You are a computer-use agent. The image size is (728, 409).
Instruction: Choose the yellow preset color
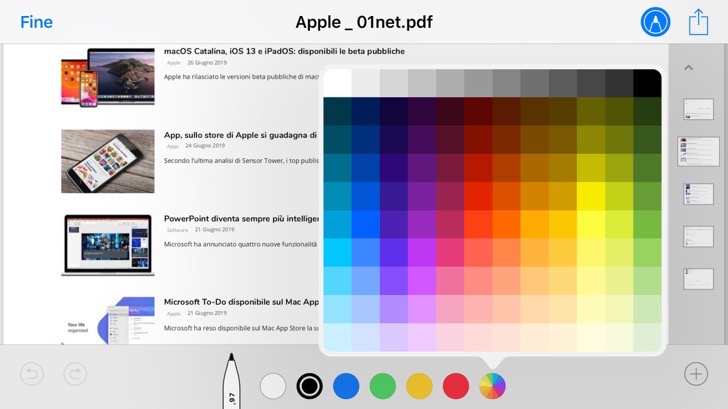(419, 386)
